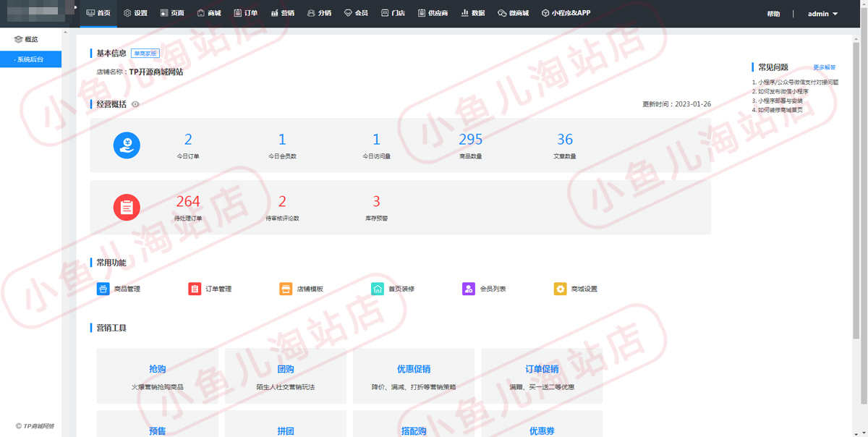Click the 商品数量 value 295
The height and width of the screenshot is (437, 868).
pos(470,140)
